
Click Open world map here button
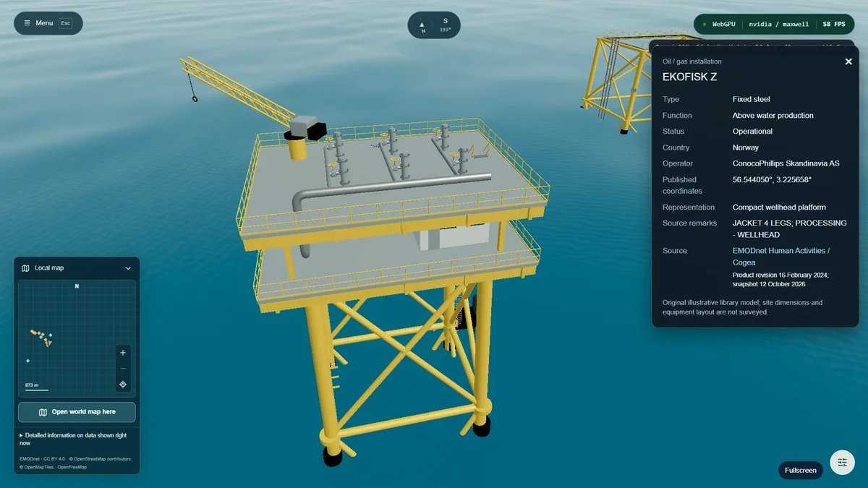click(x=77, y=412)
